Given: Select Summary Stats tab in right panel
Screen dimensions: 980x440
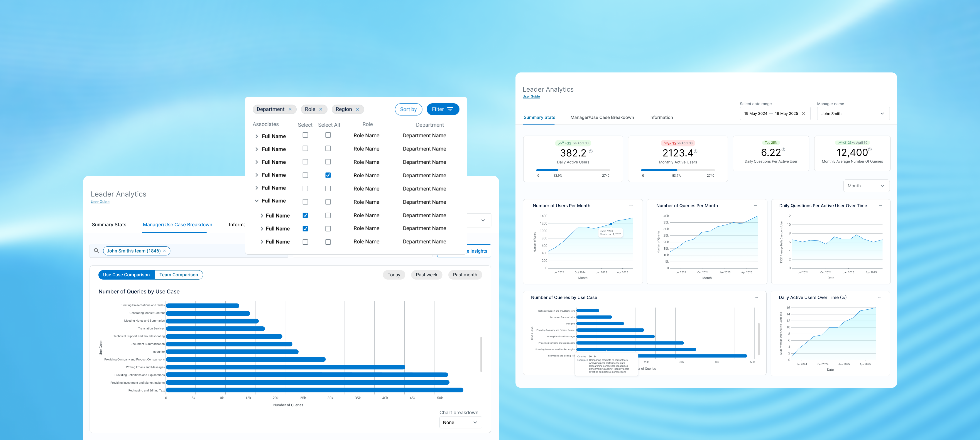Looking at the screenshot, I should (x=539, y=118).
